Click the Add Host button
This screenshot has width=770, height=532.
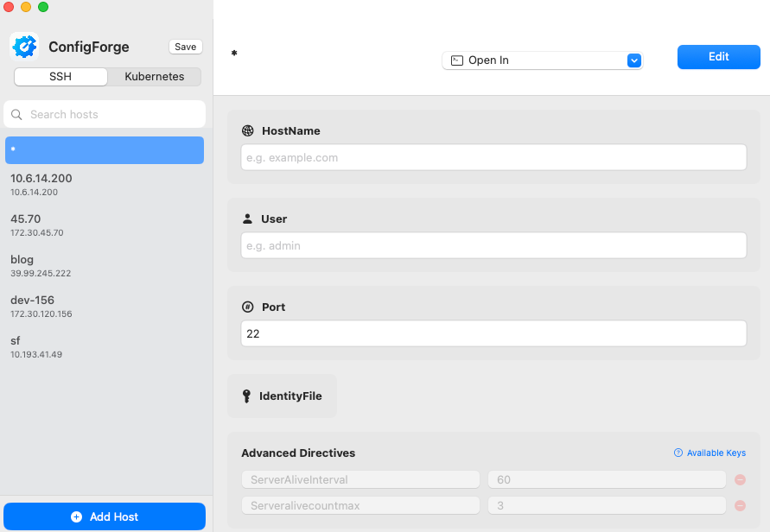(x=105, y=516)
